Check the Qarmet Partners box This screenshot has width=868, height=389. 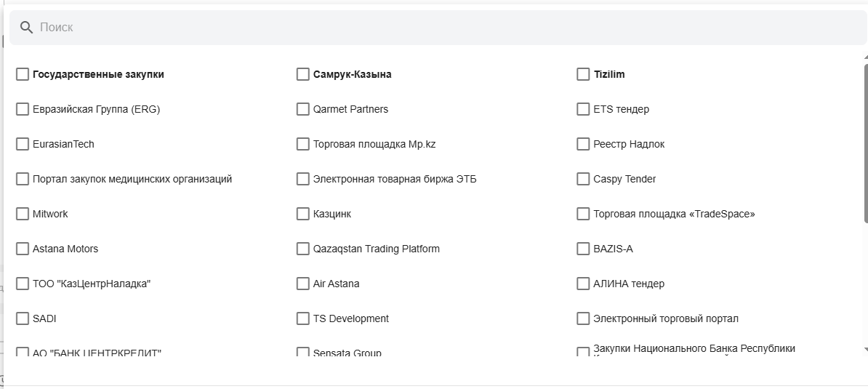(303, 109)
